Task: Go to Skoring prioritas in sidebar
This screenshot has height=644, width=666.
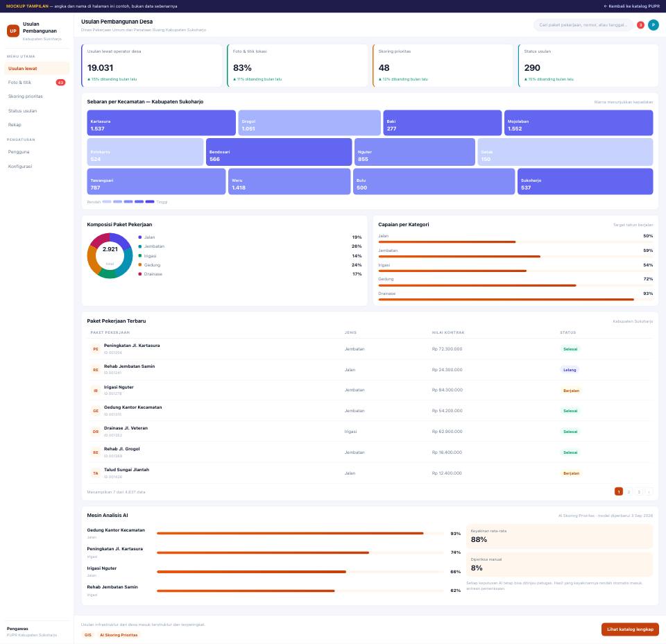Action: pos(37,96)
